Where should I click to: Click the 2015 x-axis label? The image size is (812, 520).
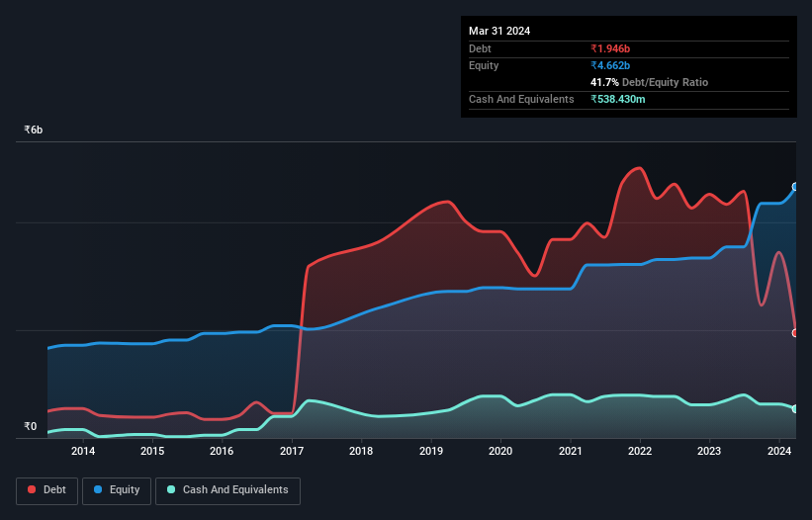point(152,451)
